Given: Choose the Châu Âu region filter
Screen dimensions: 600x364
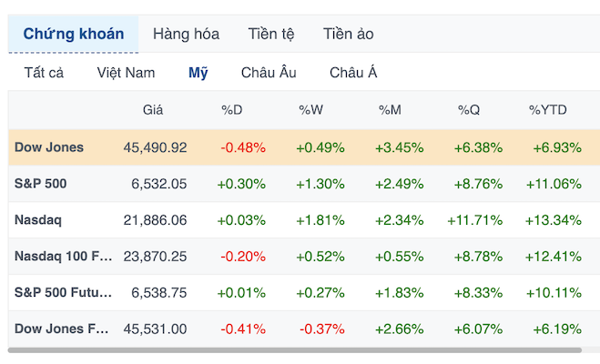Looking at the screenshot, I should (x=269, y=73).
